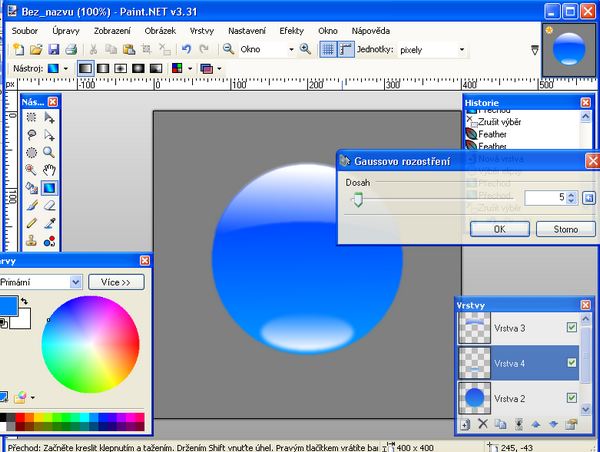Uncheck the Vrstva 2 layer visibility
Screen dimensions: 600x452
point(571,398)
